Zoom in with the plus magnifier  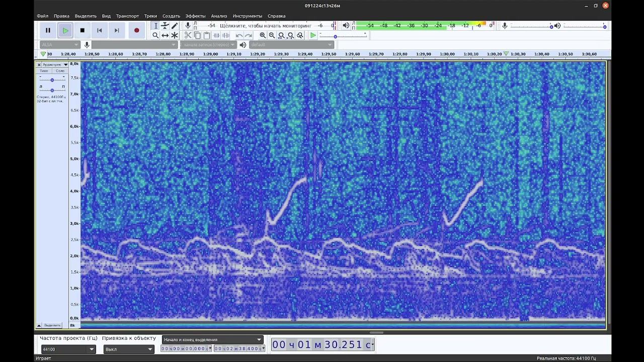[x=263, y=35]
